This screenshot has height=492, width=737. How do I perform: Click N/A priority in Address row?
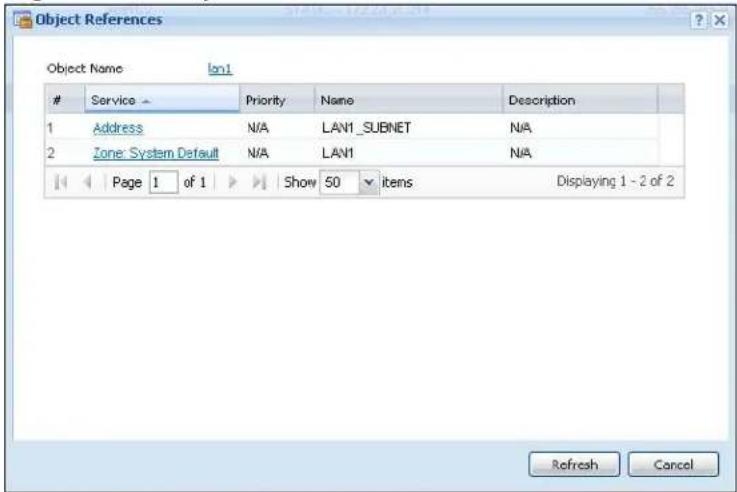coord(258,128)
